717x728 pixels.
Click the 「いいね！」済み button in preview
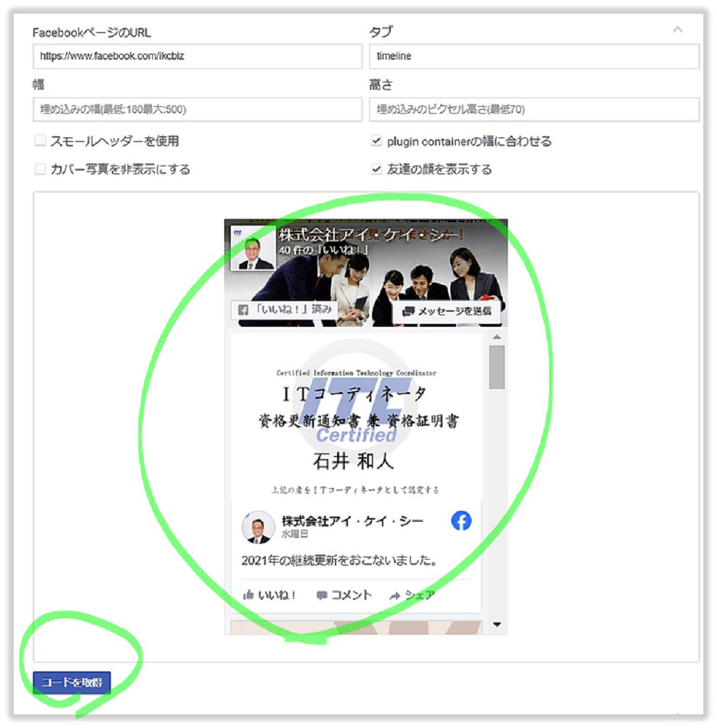[283, 309]
